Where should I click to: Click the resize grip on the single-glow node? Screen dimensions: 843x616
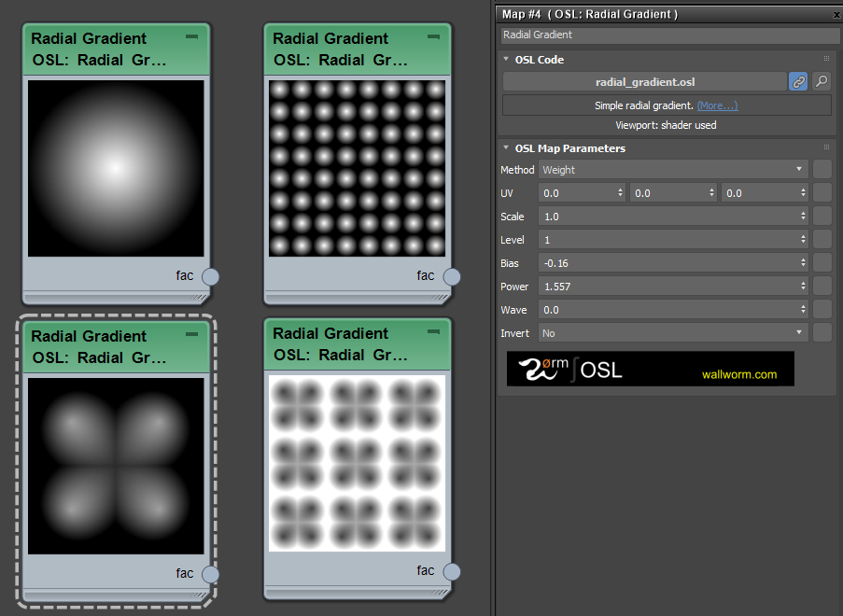coord(199,297)
